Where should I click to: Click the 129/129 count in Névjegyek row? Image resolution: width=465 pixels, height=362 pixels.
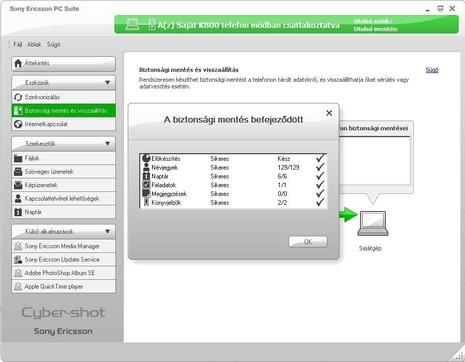click(288, 167)
